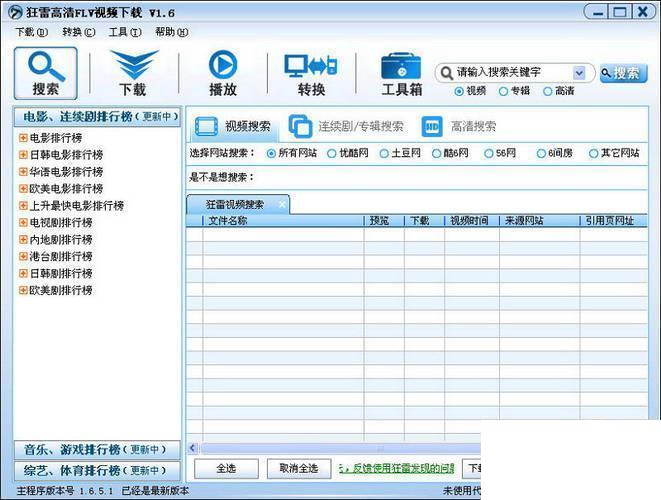
Task: Switch to 高清搜索 tab
Action: coord(459,126)
